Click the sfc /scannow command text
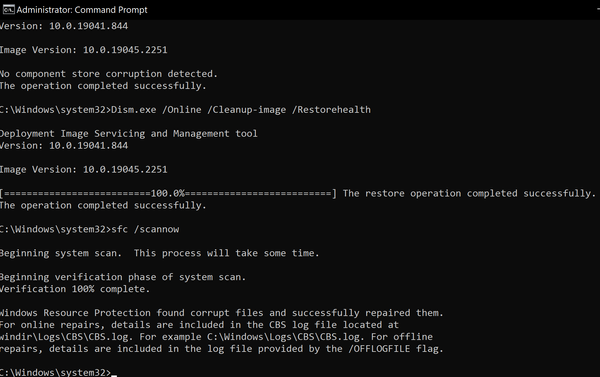Image resolution: width=600 pixels, height=377 pixels. tap(145, 229)
